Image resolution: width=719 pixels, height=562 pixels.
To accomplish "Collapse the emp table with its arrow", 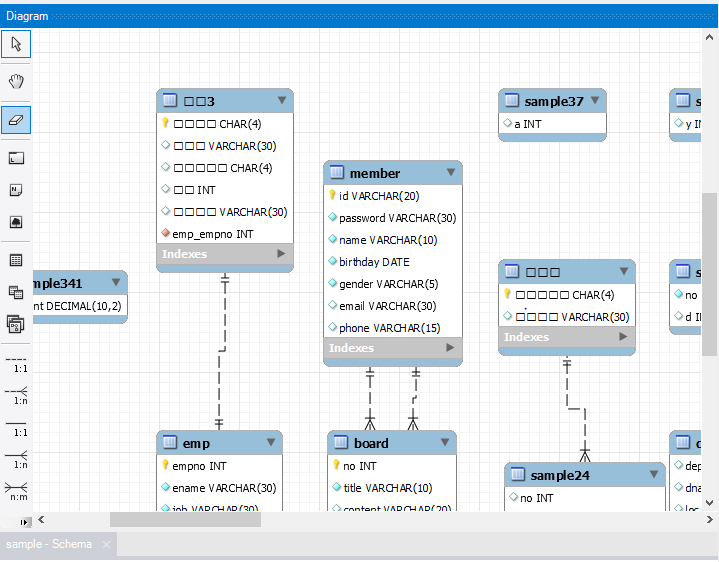I will tap(271, 442).
